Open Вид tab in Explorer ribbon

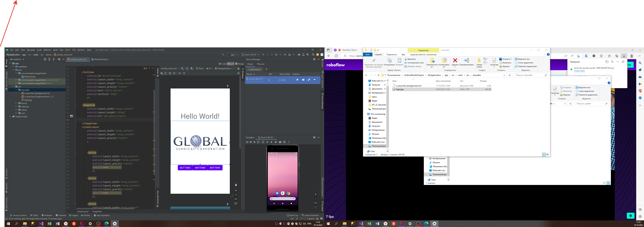(x=403, y=54)
